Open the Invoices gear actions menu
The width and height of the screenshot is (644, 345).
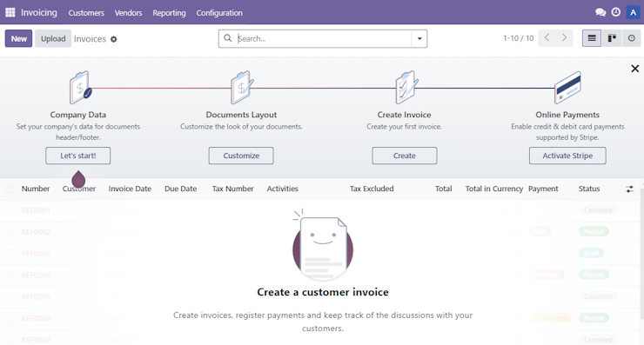click(114, 39)
